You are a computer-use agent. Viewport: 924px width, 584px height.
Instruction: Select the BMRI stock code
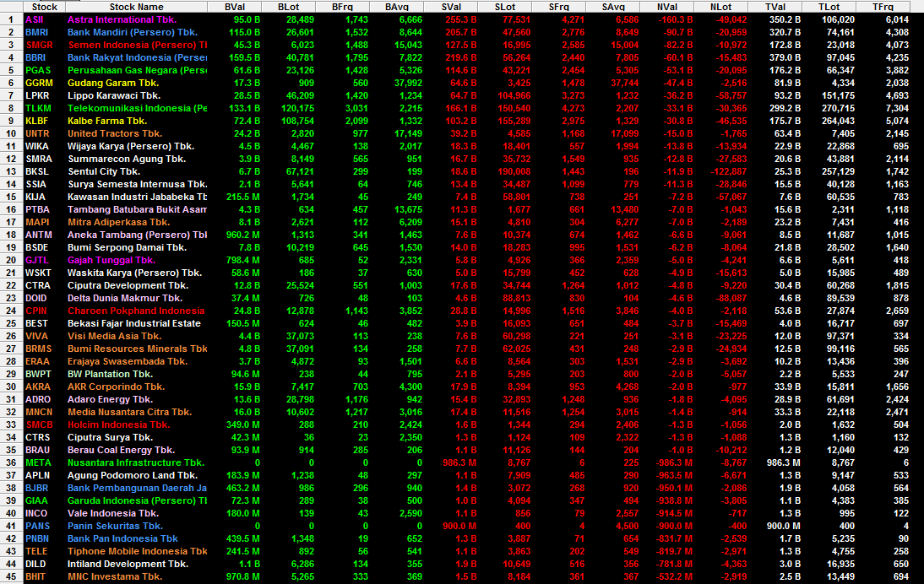[x=37, y=32]
